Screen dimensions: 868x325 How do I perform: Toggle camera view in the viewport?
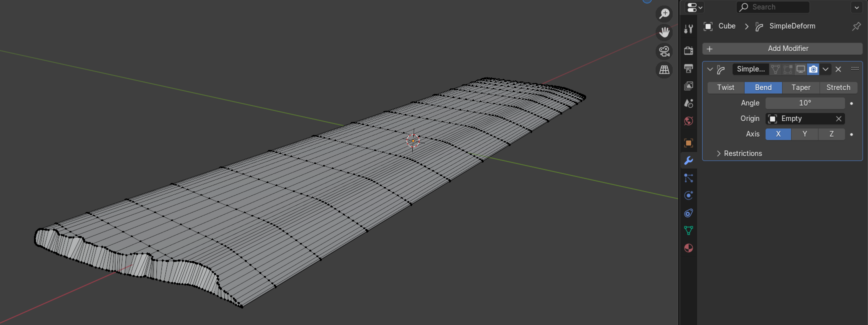click(x=664, y=51)
